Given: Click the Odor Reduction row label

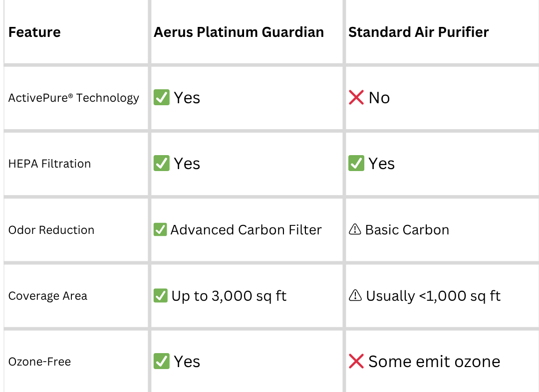Looking at the screenshot, I should (51, 230).
